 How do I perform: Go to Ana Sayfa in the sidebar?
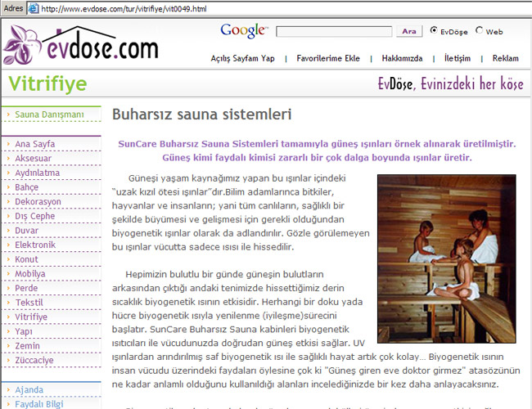coord(35,144)
